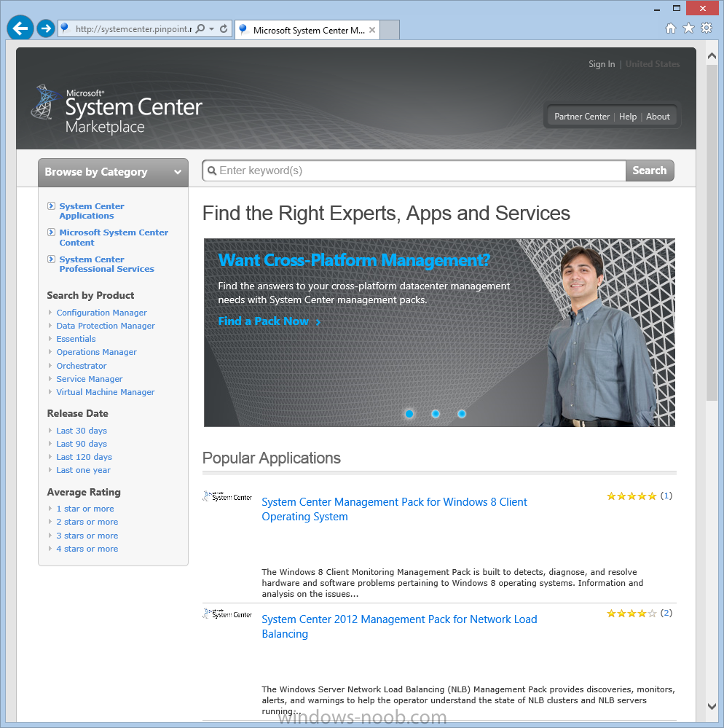The image size is (724, 728).
Task: Click the Find a Pack Now banner link
Action: click(269, 321)
